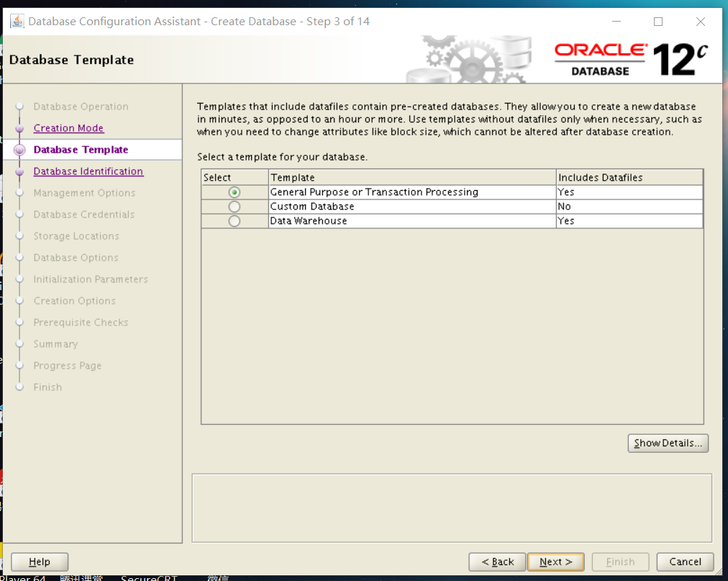Select the Data Warehouse template radio button
The width and height of the screenshot is (728, 581).
(x=234, y=221)
